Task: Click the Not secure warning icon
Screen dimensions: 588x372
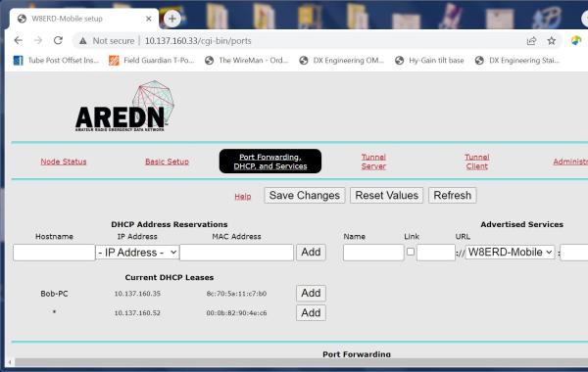Action: [x=83, y=41]
